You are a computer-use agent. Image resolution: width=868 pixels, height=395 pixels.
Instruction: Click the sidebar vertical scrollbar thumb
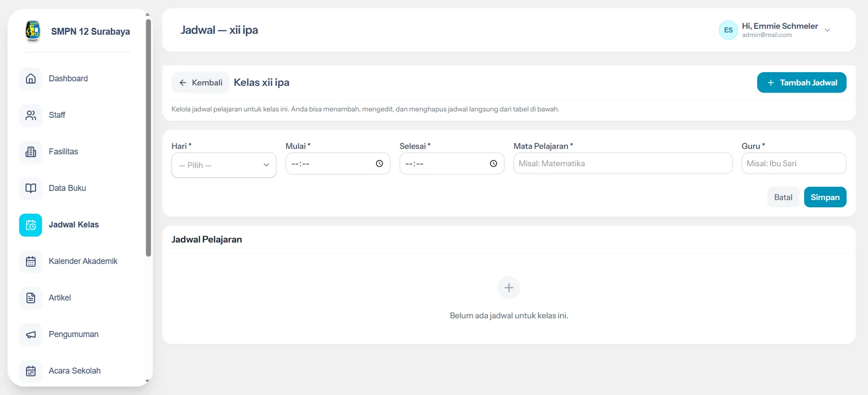click(x=148, y=137)
